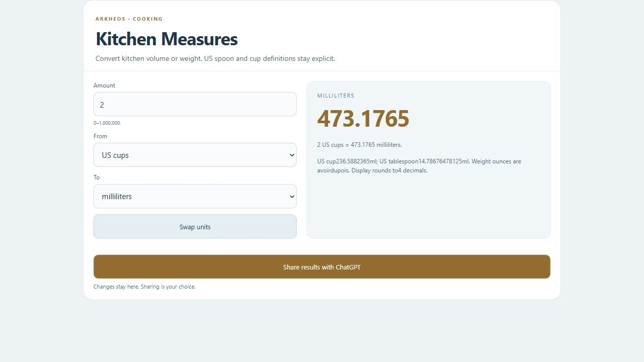Click the Kitchen Measures heading

pos(167,39)
